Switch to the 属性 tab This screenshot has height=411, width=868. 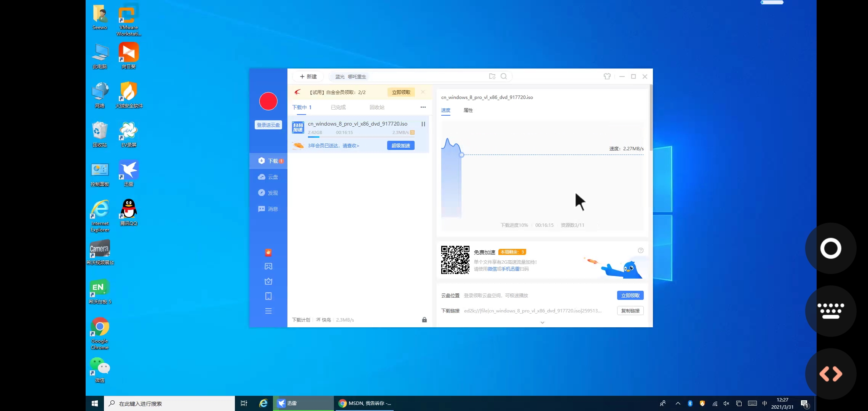point(468,110)
